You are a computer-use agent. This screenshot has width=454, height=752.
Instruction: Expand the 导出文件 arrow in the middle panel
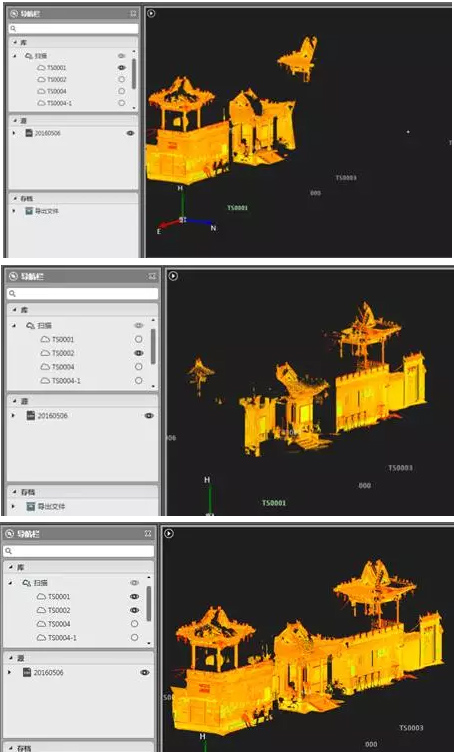13,506
